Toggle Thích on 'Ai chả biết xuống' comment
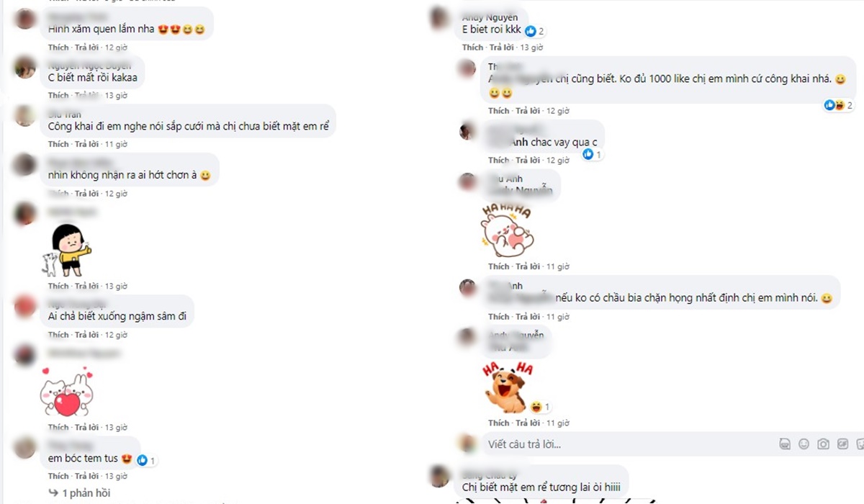This screenshot has width=864, height=504. tap(58, 335)
